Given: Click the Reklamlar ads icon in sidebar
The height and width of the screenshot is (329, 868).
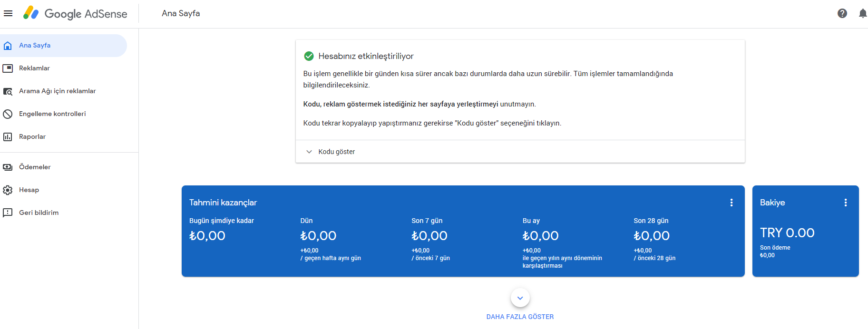Looking at the screenshot, I should [8, 68].
